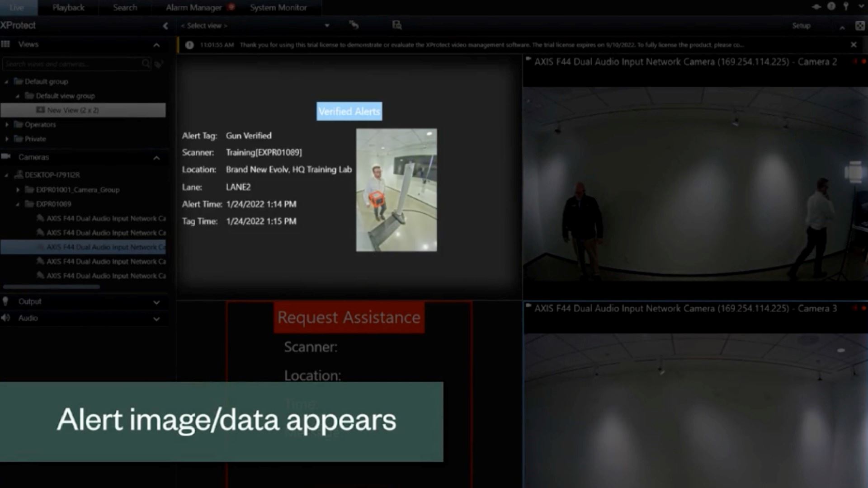Collapse the XProtect side panel arrow
868x488 pixels.
[x=165, y=26]
